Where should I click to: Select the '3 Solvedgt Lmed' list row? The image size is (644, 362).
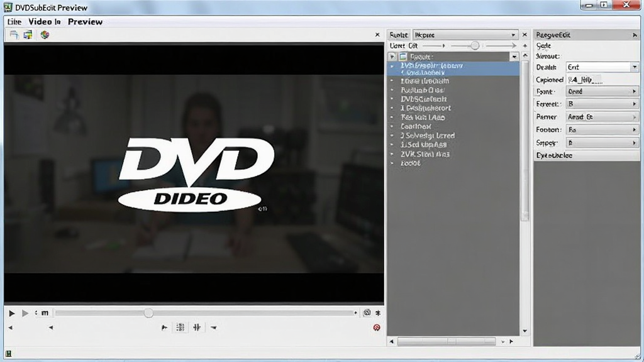453,136
